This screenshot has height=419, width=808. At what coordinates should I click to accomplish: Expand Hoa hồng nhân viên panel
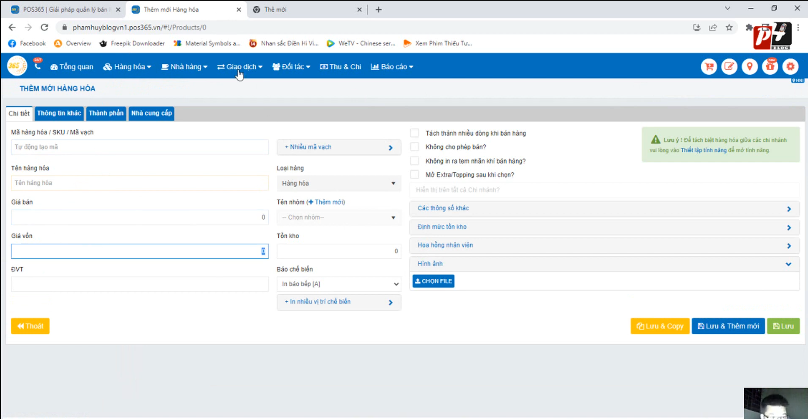point(604,245)
